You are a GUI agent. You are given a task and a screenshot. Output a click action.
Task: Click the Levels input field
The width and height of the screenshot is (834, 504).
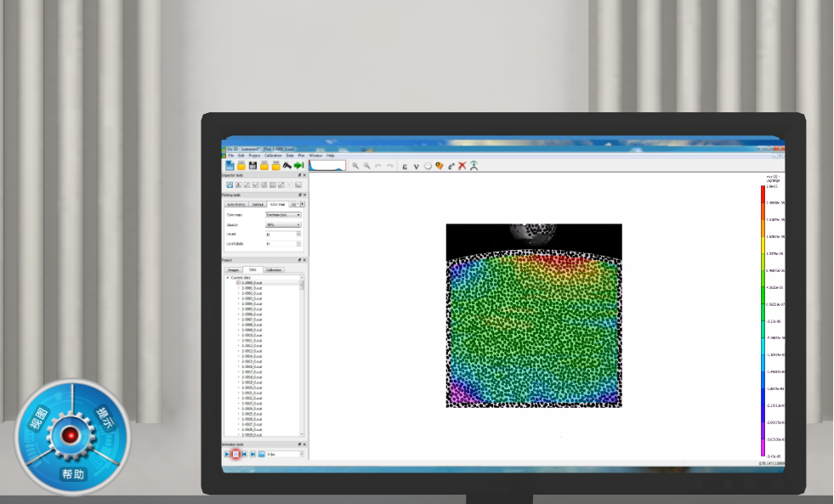pyautogui.click(x=283, y=234)
